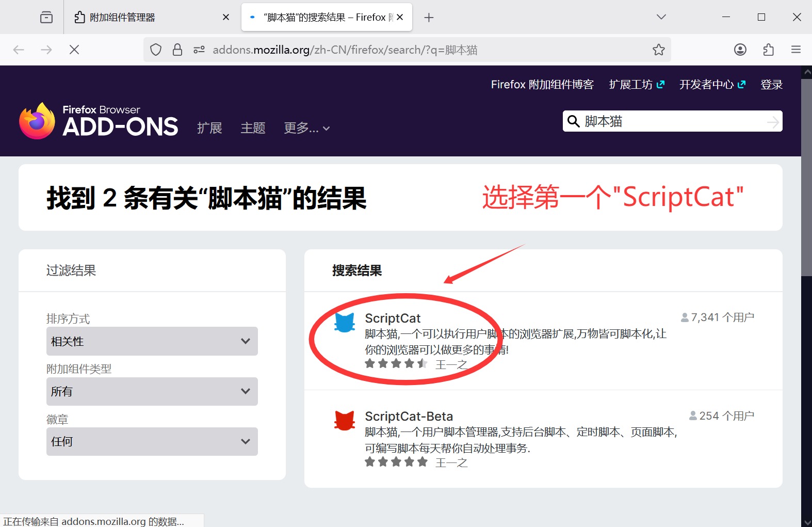Image resolution: width=812 pixels, height=527 pixels.
Task: Click the scrollbar up arrow
Action: 806,72
